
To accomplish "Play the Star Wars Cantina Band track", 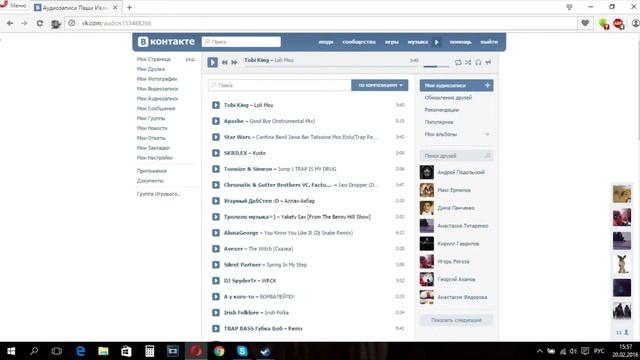I will tap(216, 137).
